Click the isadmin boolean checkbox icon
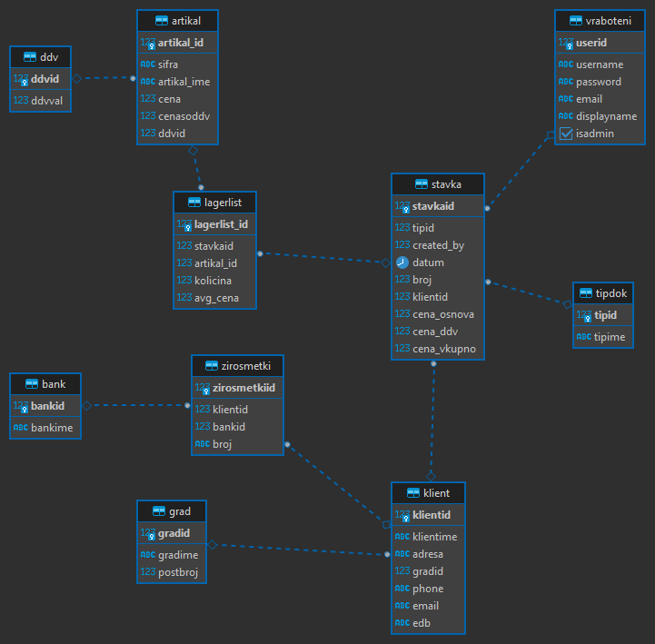Image resolution: width=655 pixels, height=644 pixels. tap(565, 134)
